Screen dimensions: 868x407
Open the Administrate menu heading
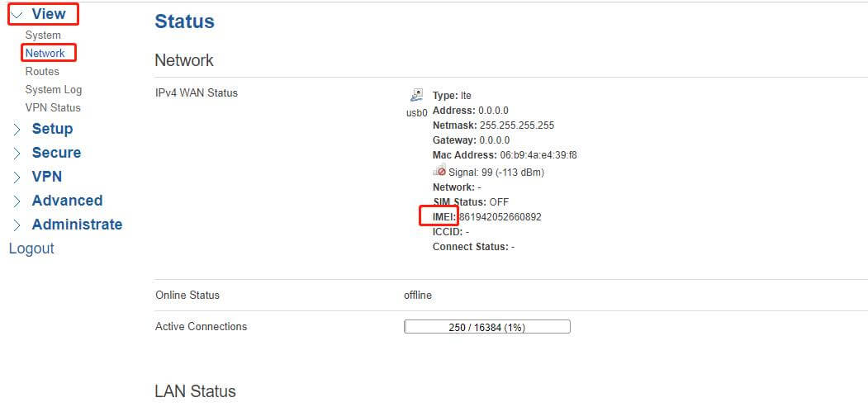pyautogui.click(x=78, y=224)
